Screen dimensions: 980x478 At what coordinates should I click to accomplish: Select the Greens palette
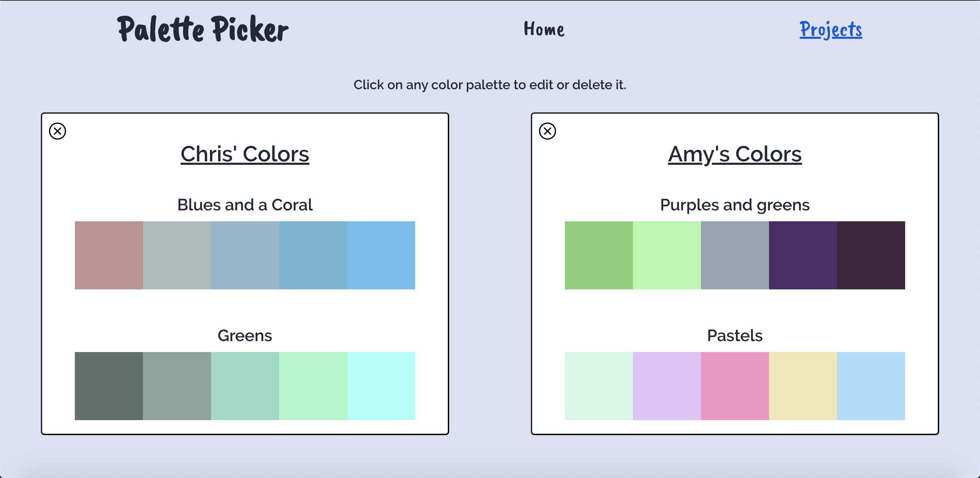pyautogui.click(x=245, y=336)
